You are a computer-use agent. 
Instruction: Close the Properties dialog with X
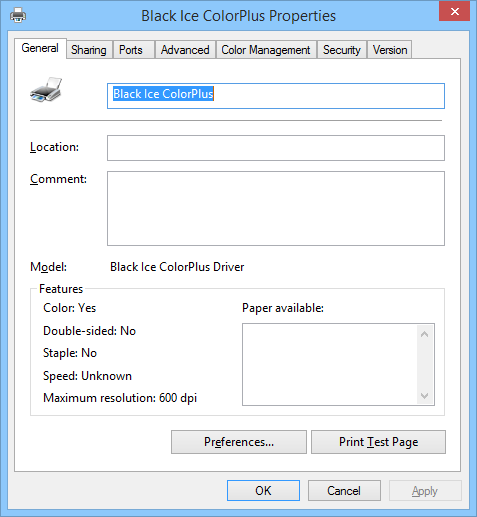point(454,12)
